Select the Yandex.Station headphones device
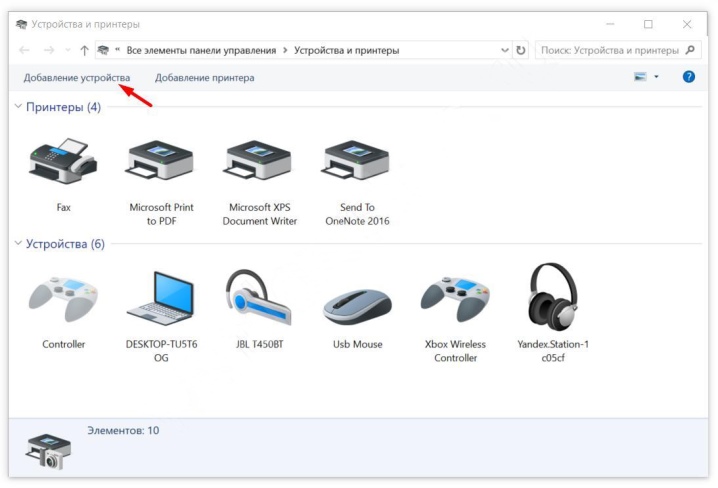This screenshot has width=718, height=488. click(x=553, y=297)
